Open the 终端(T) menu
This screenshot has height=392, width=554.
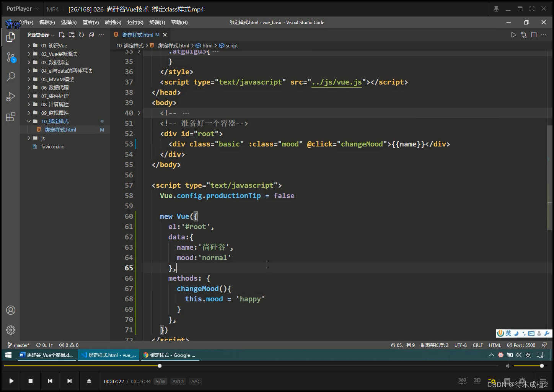157,23
